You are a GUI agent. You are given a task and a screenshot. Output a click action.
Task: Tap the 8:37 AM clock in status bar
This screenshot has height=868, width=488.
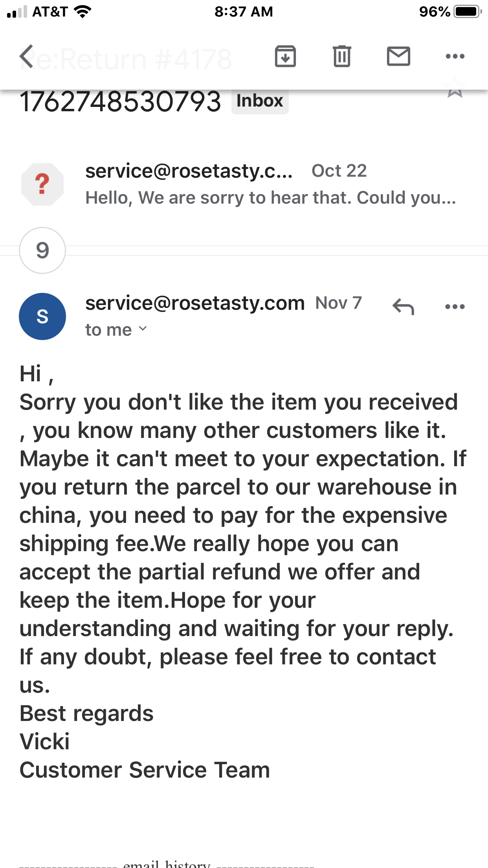(244, 11)
